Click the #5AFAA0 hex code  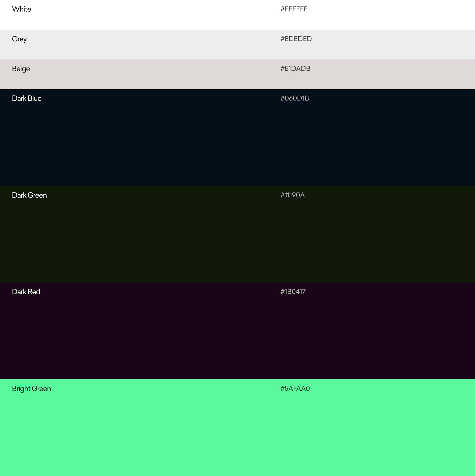click(x=295, y=389)
